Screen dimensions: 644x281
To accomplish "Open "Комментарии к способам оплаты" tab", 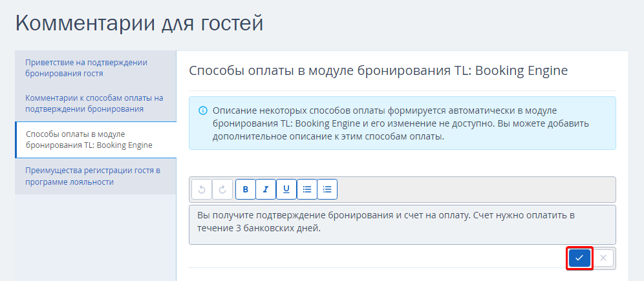I will (96, 104).
